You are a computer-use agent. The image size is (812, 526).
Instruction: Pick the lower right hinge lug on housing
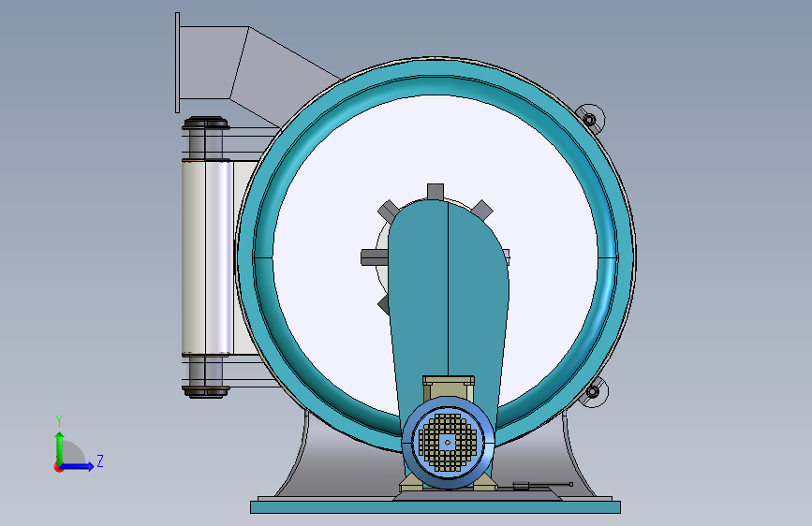click(593, 392)
